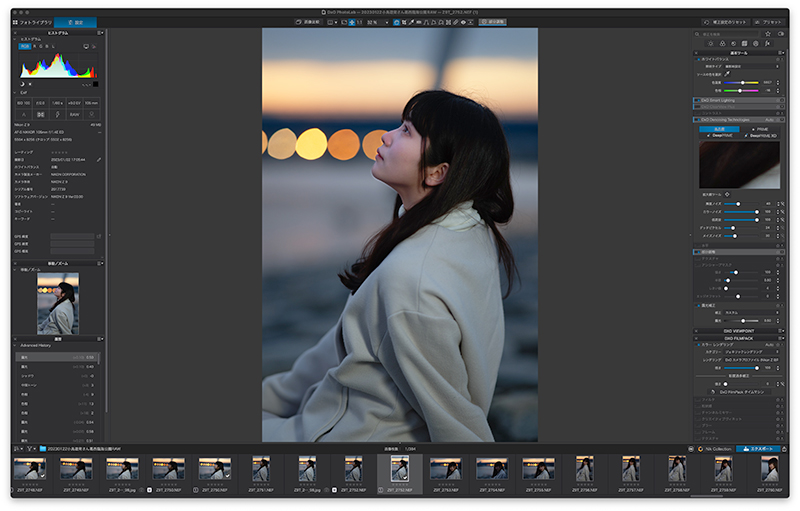The width and height of the screenshot is (800, 511).
Task: Switch to the フォトライブラリ tab
Action: pyautogui.click(x=31, y=21)
